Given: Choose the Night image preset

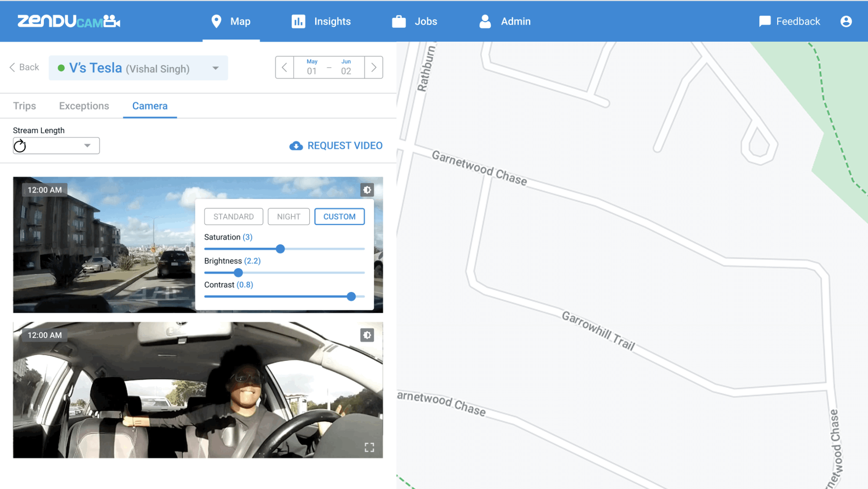Looking at the screenshot, I should point(289,217).
